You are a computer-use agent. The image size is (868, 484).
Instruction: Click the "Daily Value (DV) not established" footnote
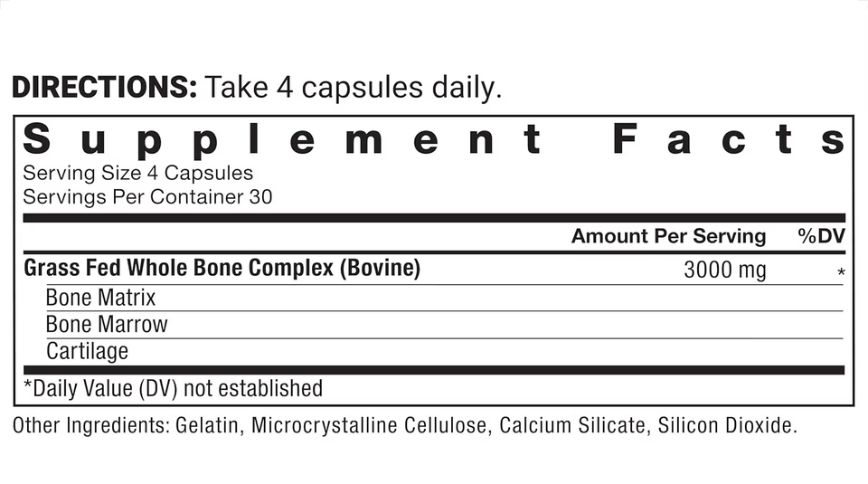click(x=173, y=388)
